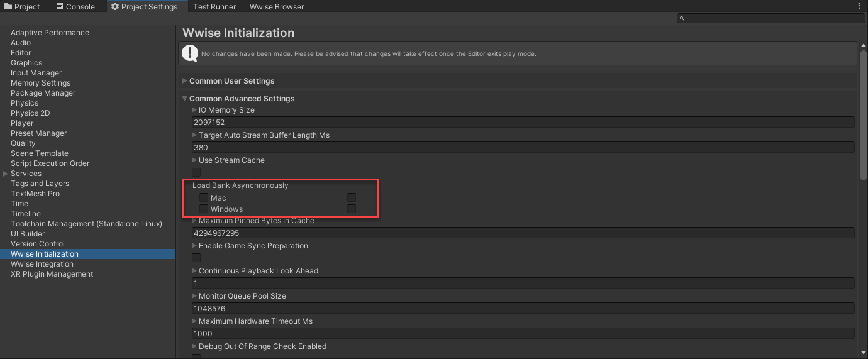This screenshot has width=868, height=359.
Task: Collapse the Common Advanced Settings section
Action: coord(185,99)
